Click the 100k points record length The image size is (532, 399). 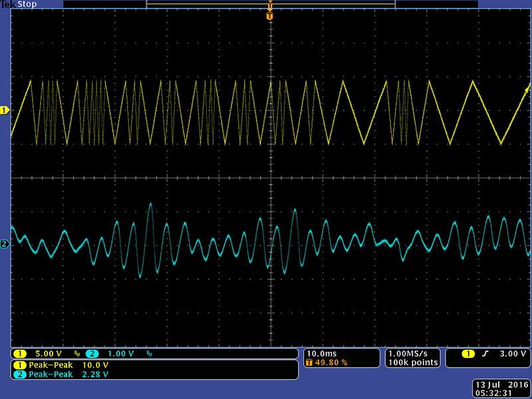[413, 362]
